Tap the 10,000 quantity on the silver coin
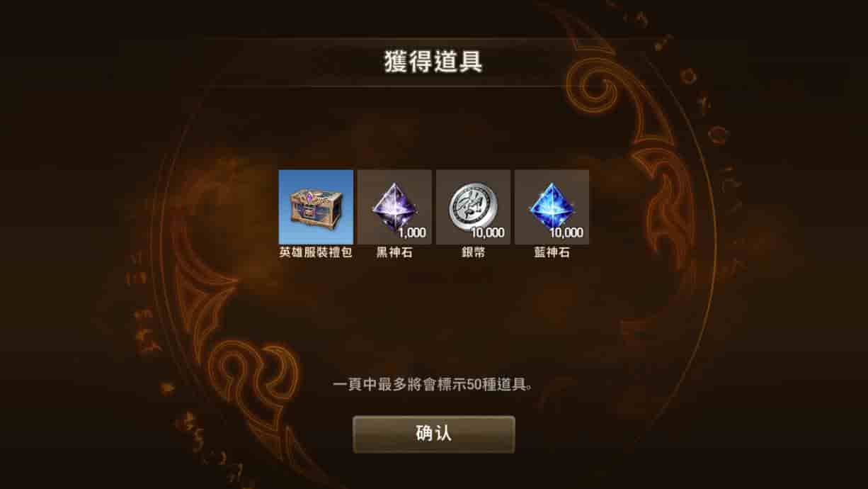868x489 pixels. (488, 232)
